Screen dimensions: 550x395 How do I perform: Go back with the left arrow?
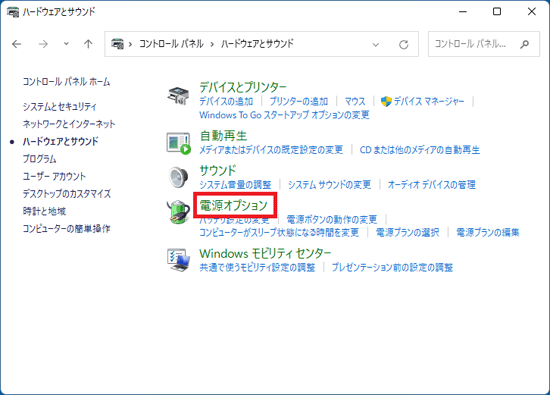click(x=16, y=44)
